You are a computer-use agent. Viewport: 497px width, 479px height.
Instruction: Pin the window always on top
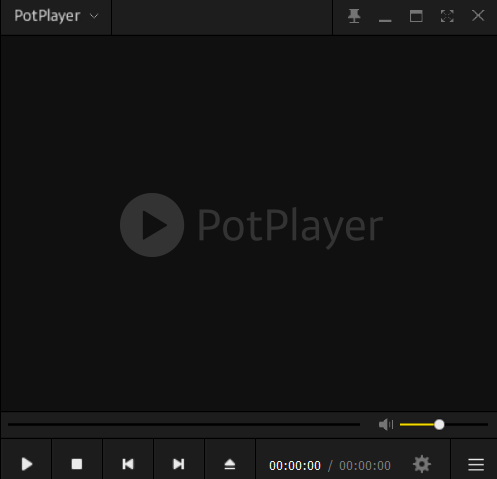pyautogui.click(x=354, y=16)
